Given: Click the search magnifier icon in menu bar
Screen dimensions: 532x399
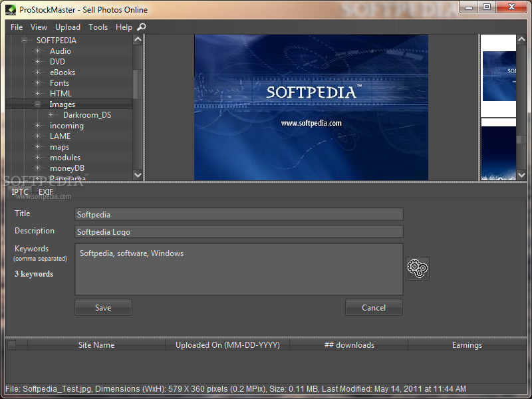Looking at the screenshot, I should [142, 27].
